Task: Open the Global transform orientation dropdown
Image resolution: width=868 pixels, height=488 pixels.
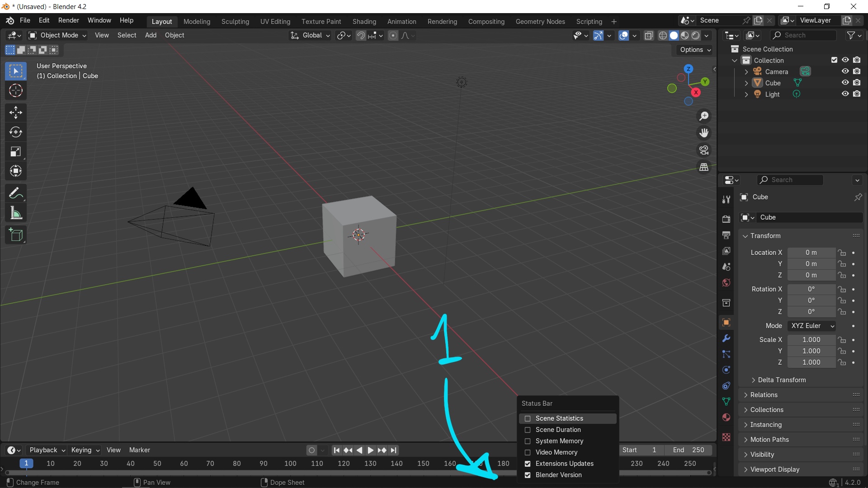Action: click(x=310, y=35)
